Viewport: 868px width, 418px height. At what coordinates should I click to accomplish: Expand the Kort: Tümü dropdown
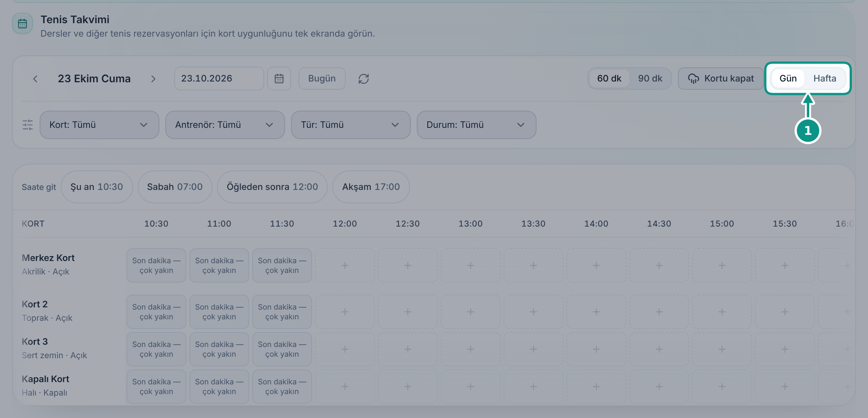pyautogui.click(x=100, y=125)
